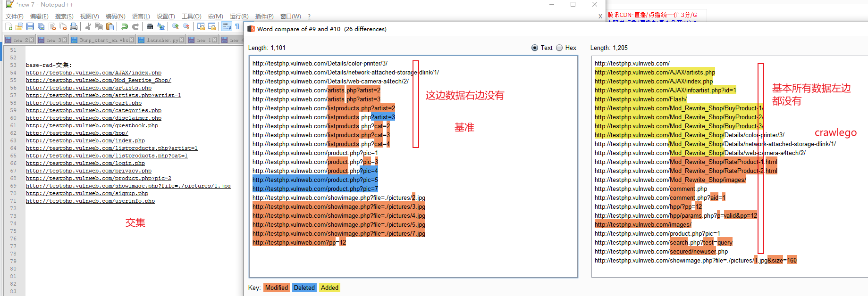
Task: Click the AJAX/index.php link on line 54
Action: click(93, 73)
